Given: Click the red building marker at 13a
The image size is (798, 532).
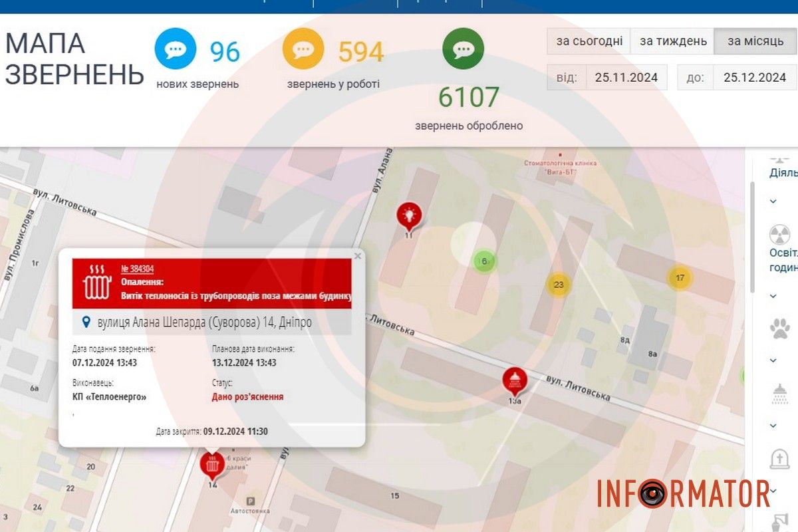Looking at the screenshot, I should click(x=515, y=380).
